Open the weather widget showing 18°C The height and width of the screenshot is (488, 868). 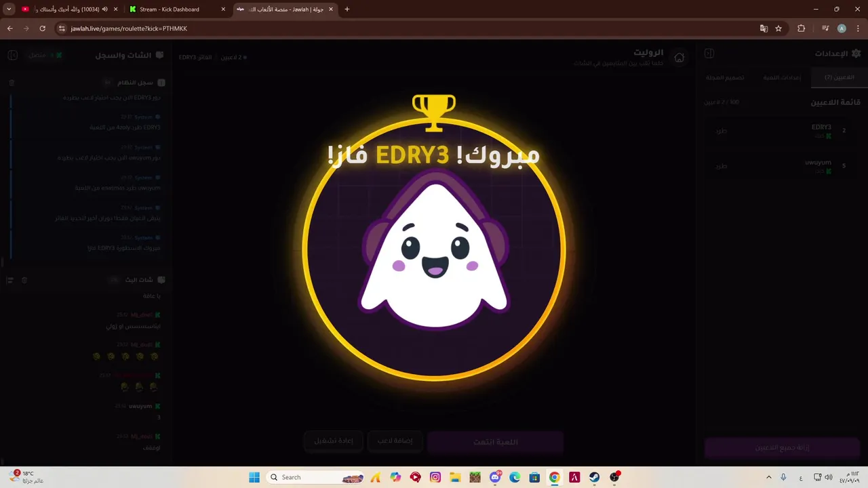pos(27,477)
